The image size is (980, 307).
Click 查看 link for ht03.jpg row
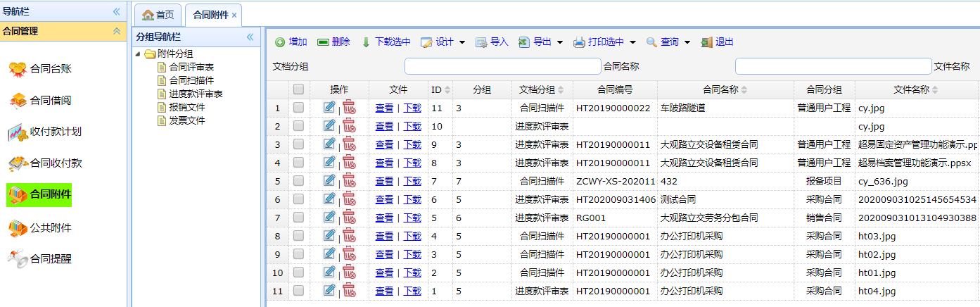384,236
